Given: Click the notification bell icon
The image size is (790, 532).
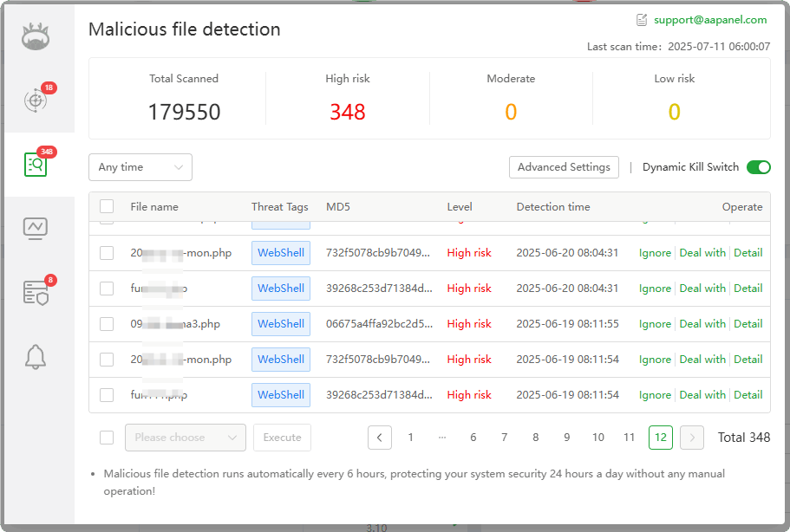Looking at the screenshot, I should pos(35,357).
